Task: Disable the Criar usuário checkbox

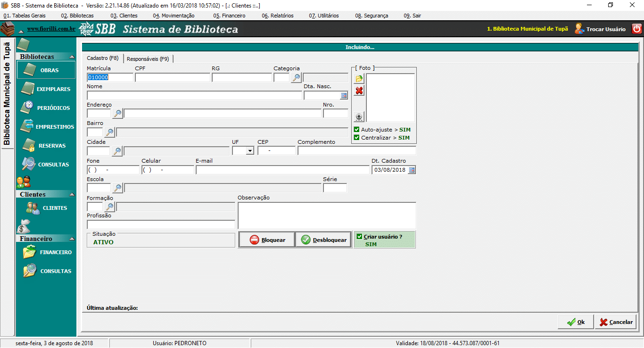Action: pyautogui.click(x=360, y=237)
